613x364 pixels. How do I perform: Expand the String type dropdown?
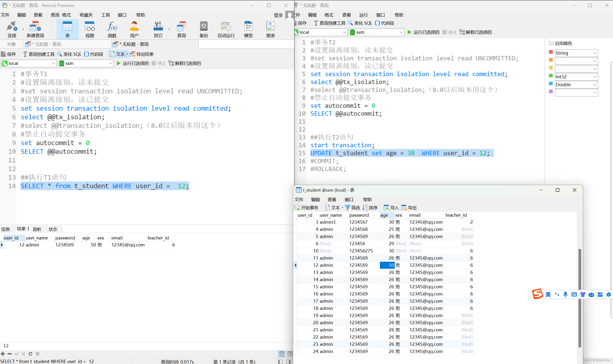(x=595, y=53)
